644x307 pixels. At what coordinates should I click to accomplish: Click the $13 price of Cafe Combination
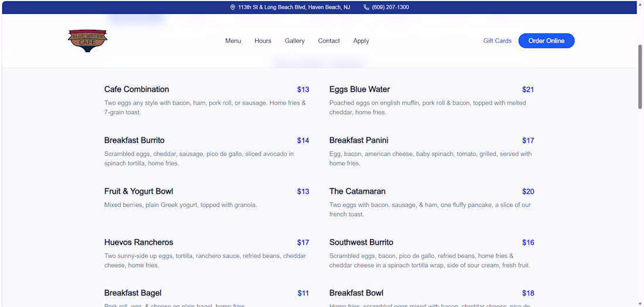coord(303,89)
